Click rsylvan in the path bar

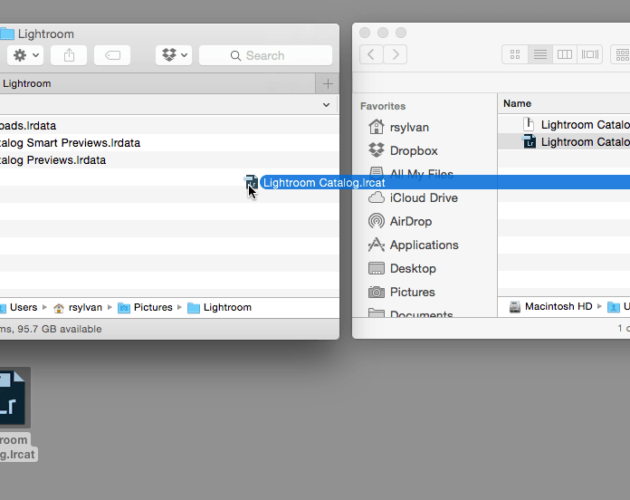click(78, 307)
